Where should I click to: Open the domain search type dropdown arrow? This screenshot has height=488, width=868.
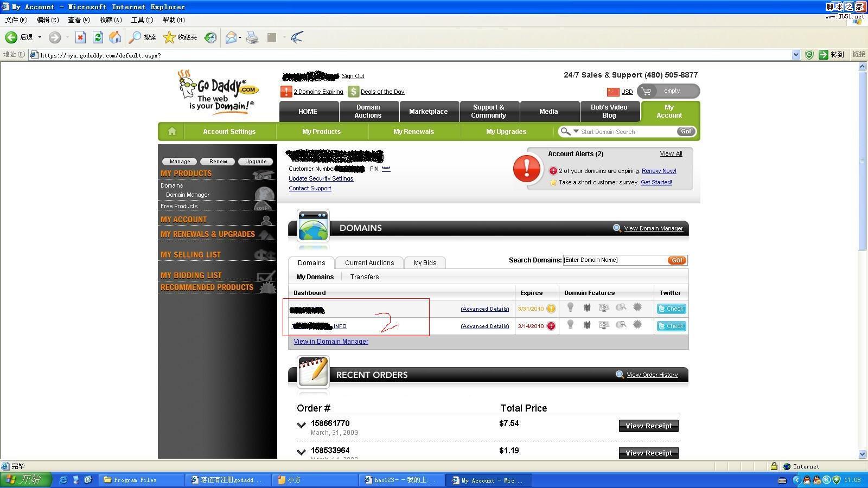pos(576,131)
